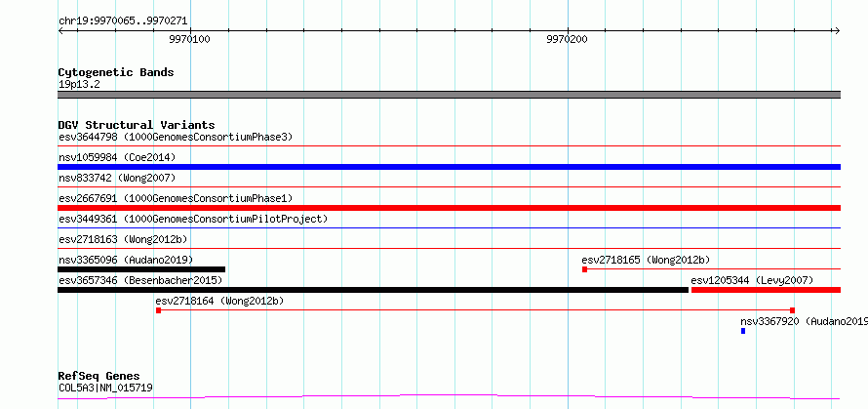Click the long black esv3657346 variant bar
This screenshot has height=409, width=868.
[x=374, y=290]
